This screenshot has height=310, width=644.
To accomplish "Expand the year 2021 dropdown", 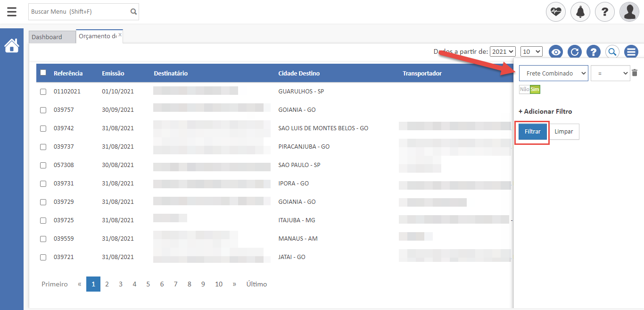I will (x=503, y=51).
